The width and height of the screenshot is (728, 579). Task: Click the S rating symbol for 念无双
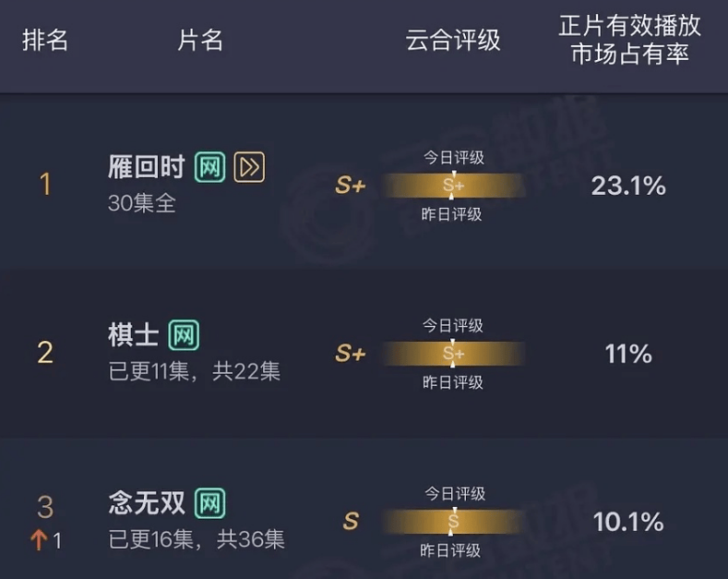tap(351, 521)
